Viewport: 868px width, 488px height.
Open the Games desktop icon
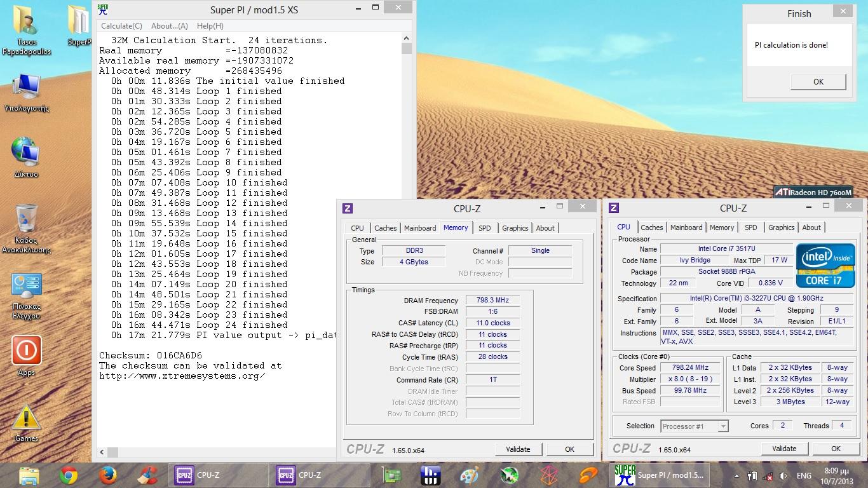tap(26, 423)
